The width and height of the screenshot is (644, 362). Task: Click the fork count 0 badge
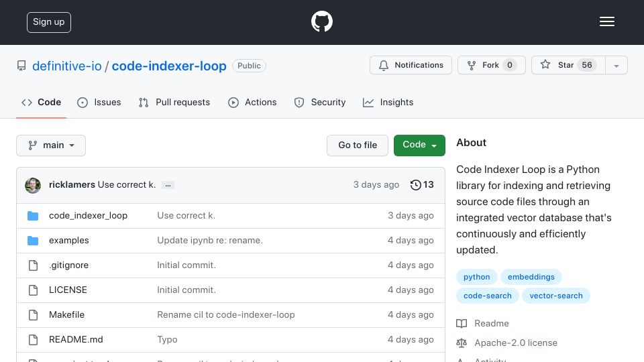point(509,65)
